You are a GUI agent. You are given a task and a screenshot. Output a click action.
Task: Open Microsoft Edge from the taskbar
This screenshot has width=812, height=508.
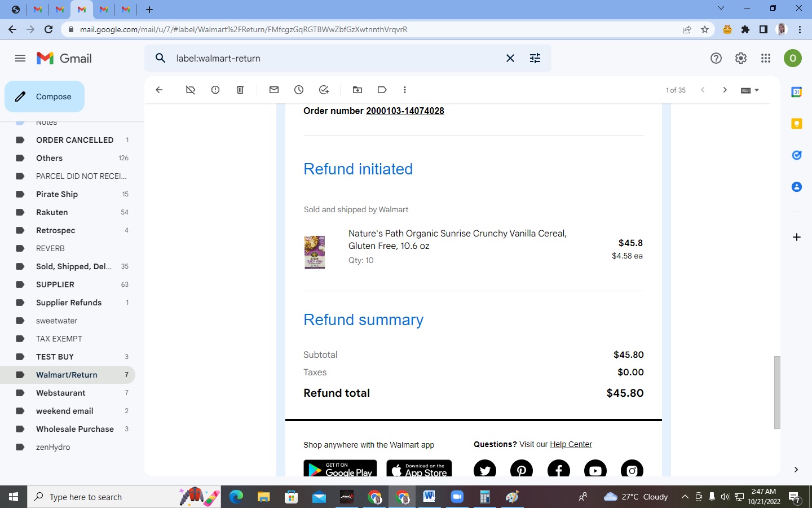(236, 497)
